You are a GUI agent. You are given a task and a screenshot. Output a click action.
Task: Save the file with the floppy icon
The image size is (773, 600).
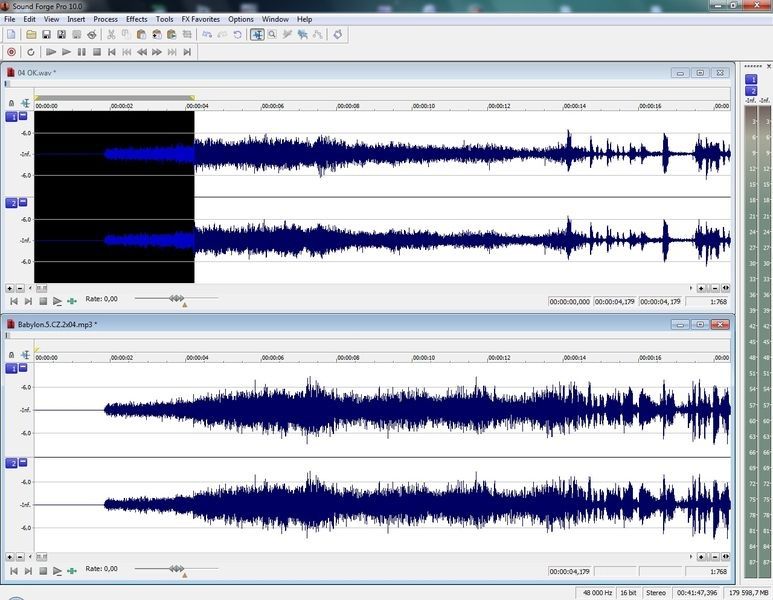pyautogui.click(x=46, y=35)
